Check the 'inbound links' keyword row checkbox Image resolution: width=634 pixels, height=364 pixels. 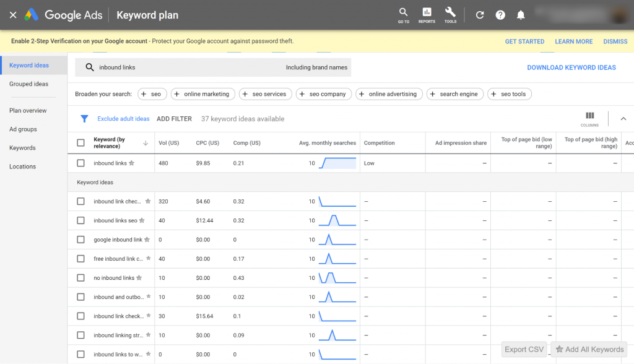(x=80, y=163)
